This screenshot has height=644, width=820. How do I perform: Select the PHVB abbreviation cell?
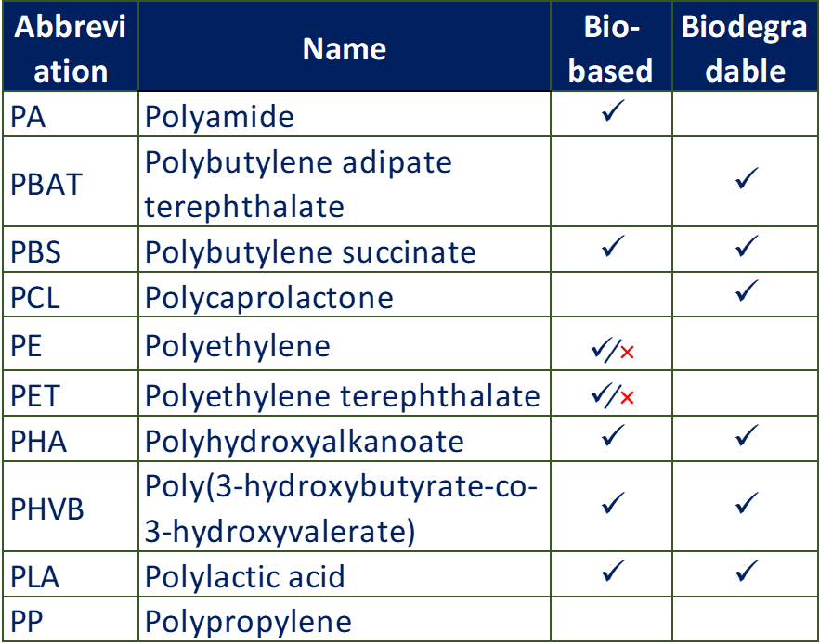[x=48, y=509]
